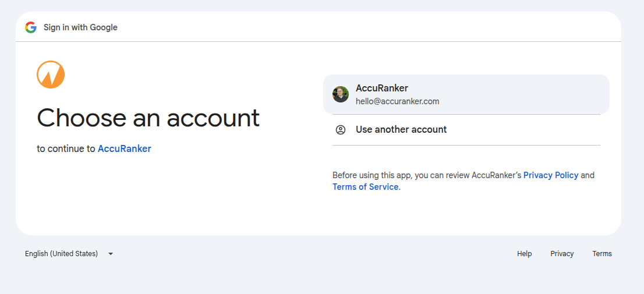Click the Use another account person icon
This screenshot has width=644, height=294.
(341, 130)
